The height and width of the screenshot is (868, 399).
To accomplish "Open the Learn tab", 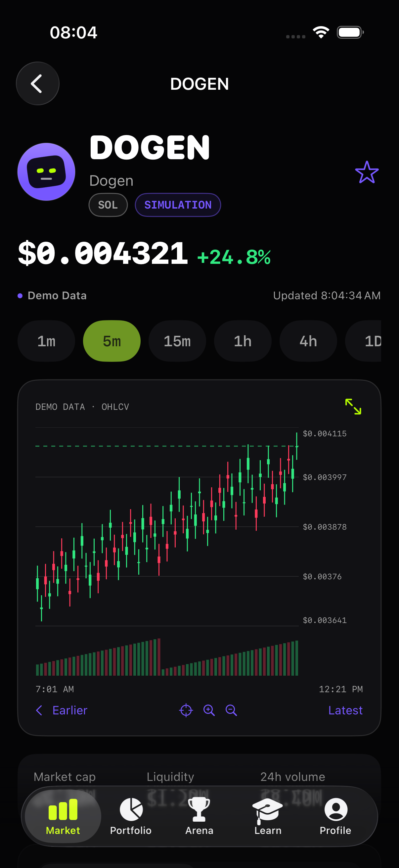I will (268, 817).
